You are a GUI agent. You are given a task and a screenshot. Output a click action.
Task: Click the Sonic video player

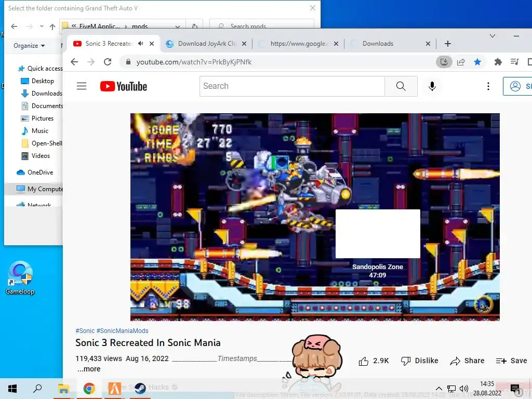(x=315, y=217)
